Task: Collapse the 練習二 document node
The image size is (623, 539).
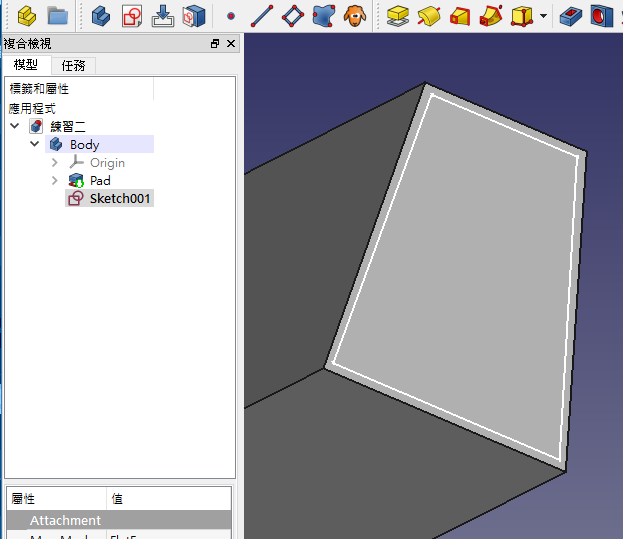Action: [15, 126]
